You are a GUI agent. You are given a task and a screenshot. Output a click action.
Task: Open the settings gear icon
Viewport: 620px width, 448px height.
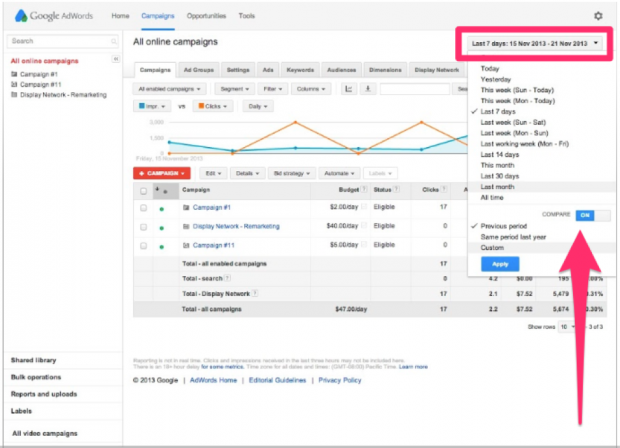coord(598,16)
